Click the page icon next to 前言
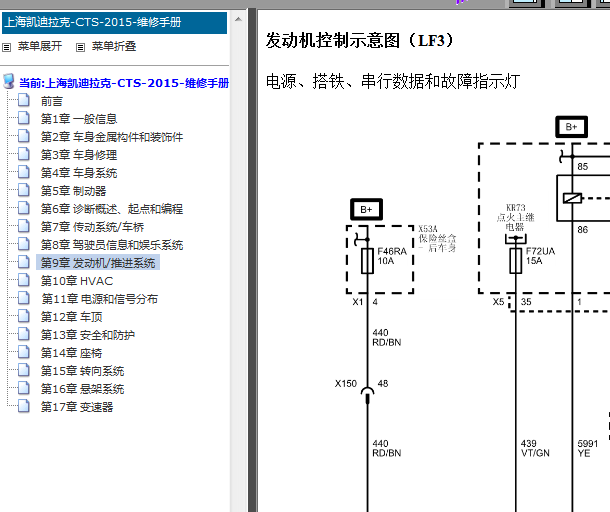This screenshot has height=512, width=610. tap(24, 100)
